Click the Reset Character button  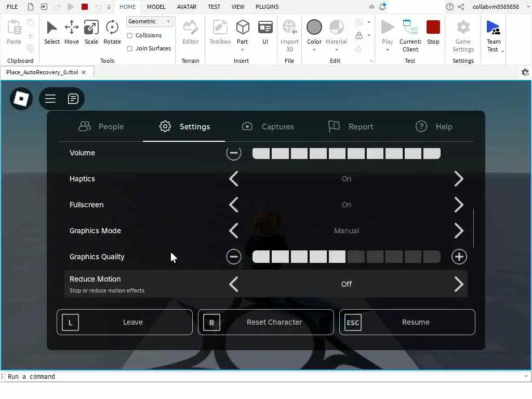point(265,322)
